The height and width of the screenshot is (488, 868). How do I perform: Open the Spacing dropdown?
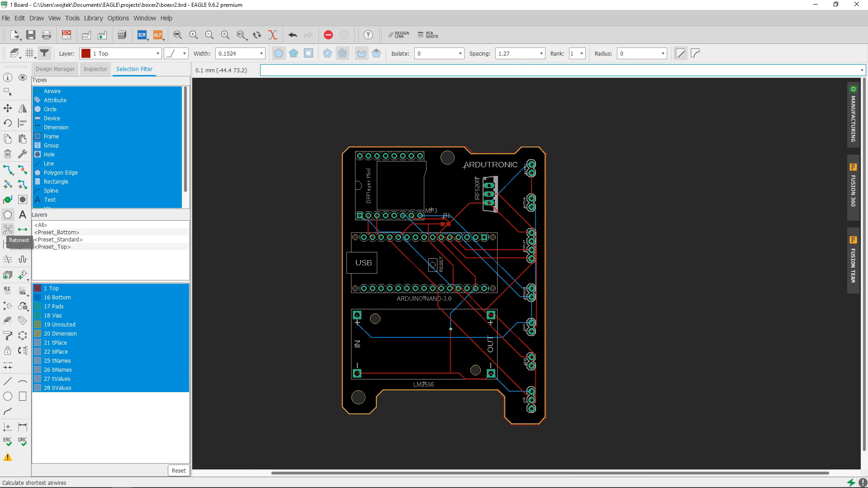(541, 53)
